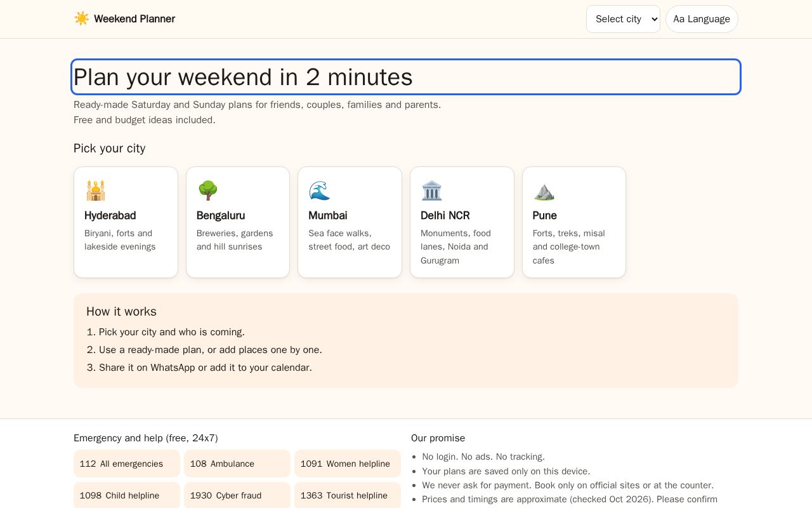Choose the Pune city card title

click(545, 216)
